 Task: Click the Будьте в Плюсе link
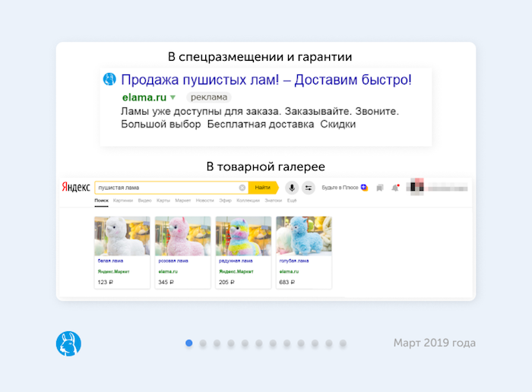[340, 188]
